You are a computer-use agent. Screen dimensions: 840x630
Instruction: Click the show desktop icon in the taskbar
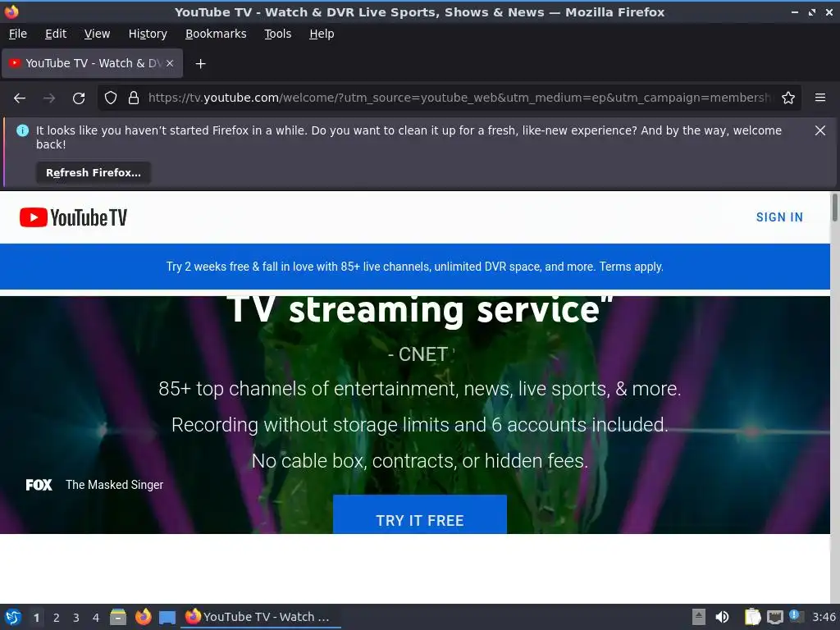[167, 618]
